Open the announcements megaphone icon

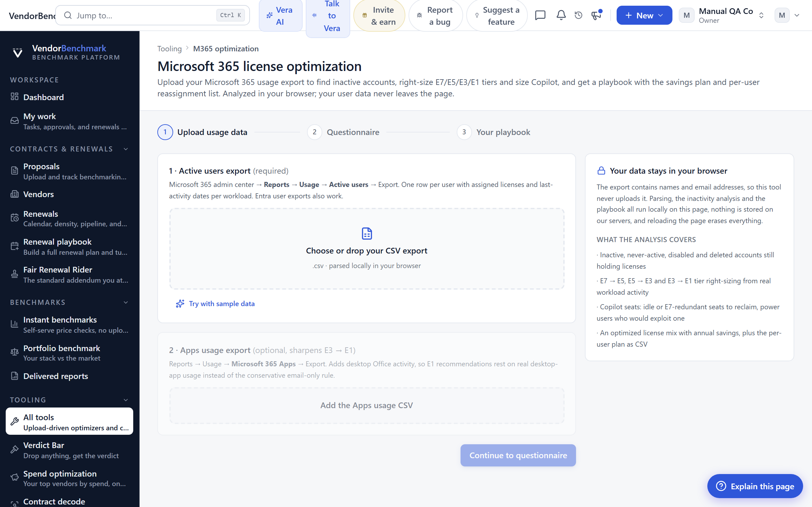point(596,16)
